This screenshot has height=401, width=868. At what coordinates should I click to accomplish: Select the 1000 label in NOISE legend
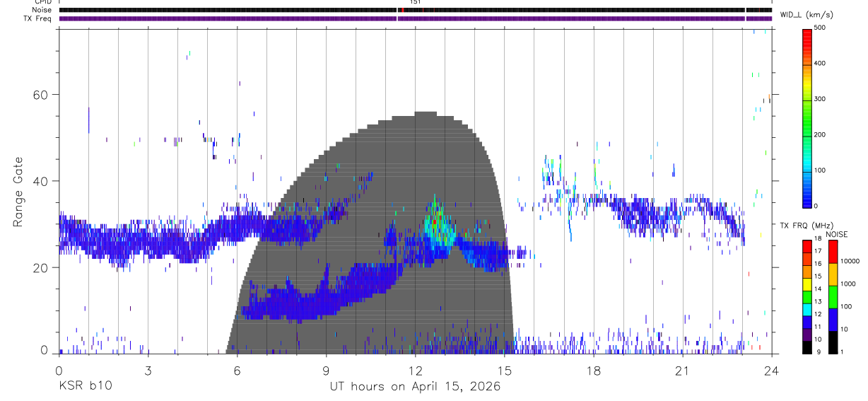point(848,284)
